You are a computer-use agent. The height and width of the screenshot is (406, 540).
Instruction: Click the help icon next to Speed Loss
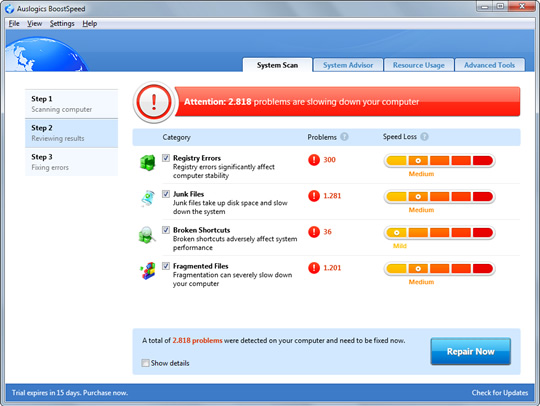click(x=424, y=137)
